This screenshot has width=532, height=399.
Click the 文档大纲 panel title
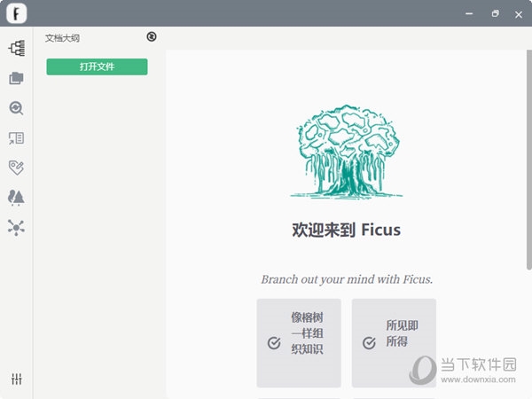pyautogui.click(x=62, y=38)
